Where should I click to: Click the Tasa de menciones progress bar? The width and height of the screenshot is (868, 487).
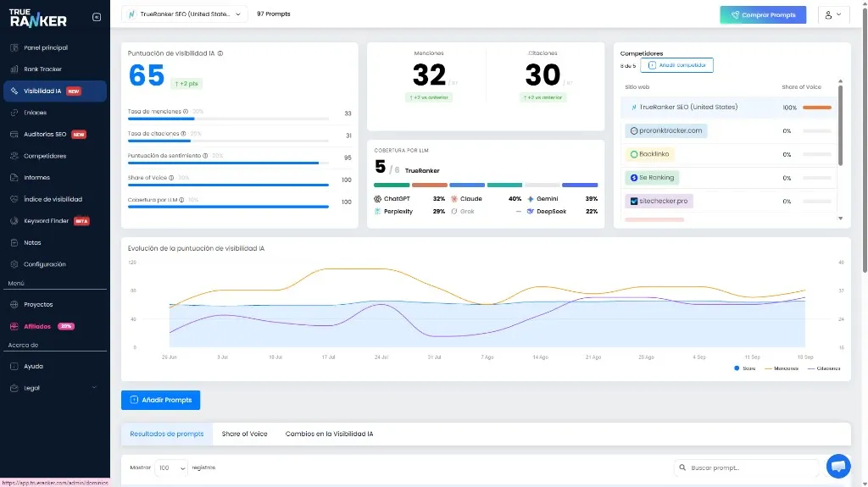[228, 119]
